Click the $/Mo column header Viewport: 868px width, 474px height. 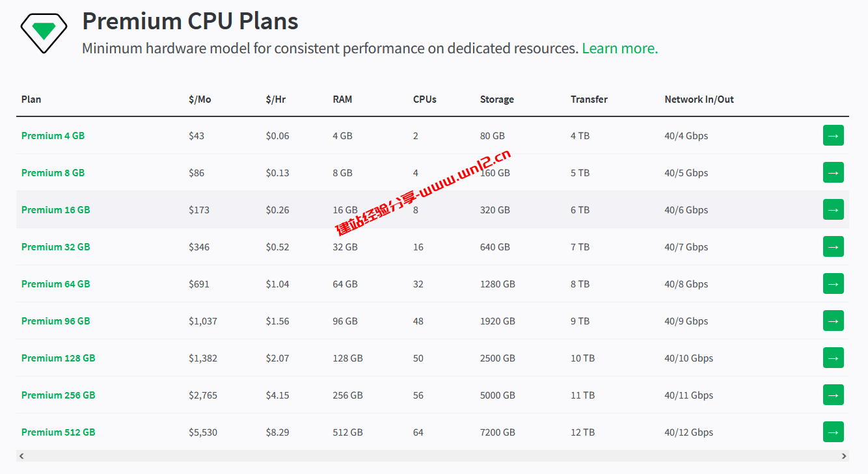click(x=200, y=99)
